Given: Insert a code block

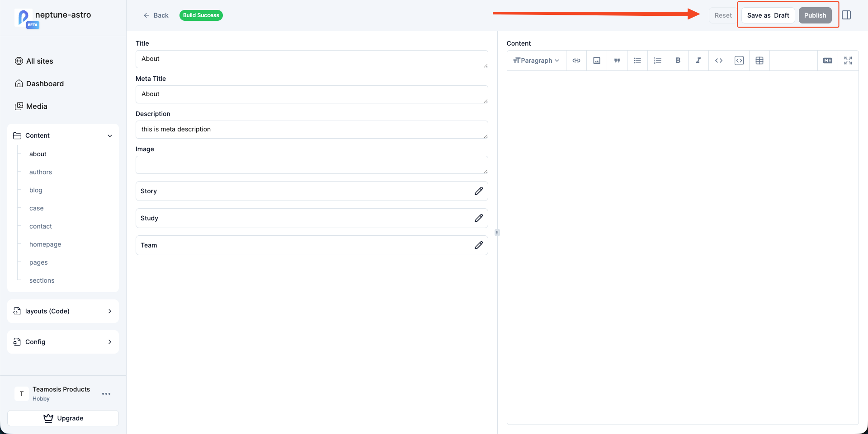Looking at the screenshot, I should [739, 60].
